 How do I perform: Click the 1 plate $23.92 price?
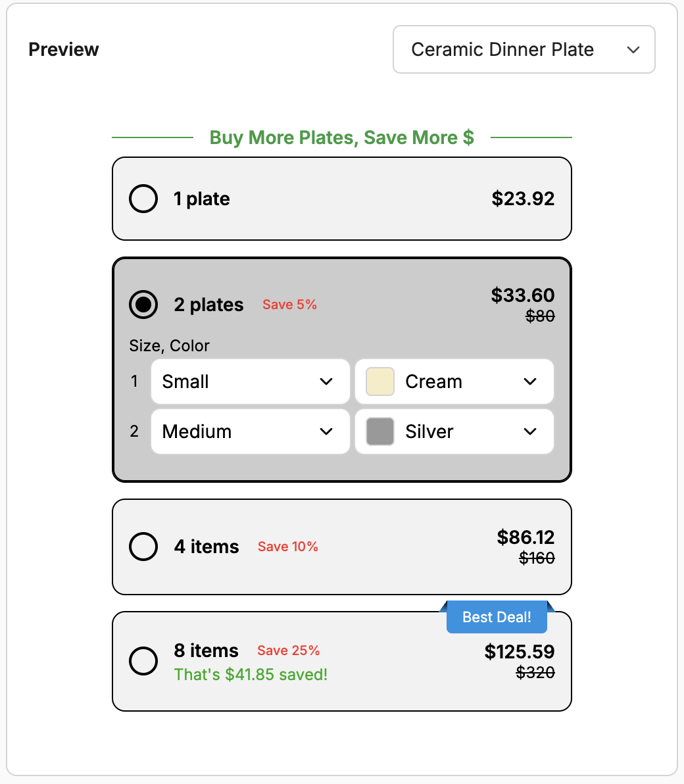coord(523,199)
